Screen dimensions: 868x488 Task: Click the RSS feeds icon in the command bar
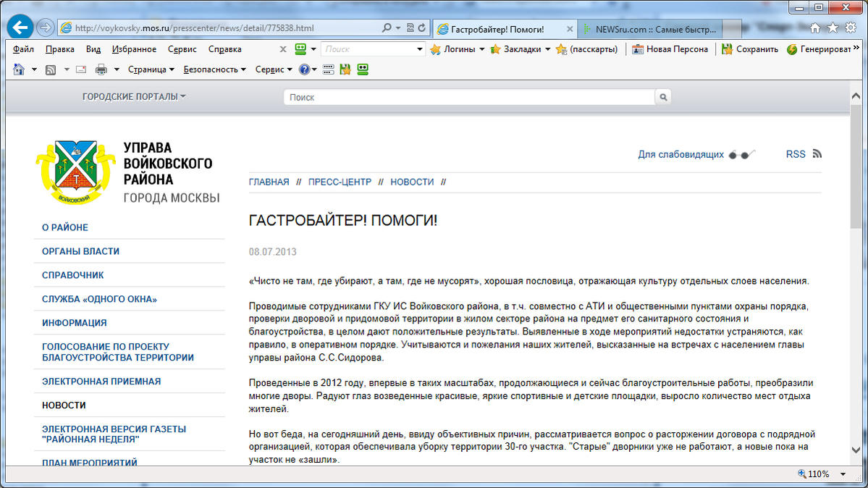tap(51, 70)
